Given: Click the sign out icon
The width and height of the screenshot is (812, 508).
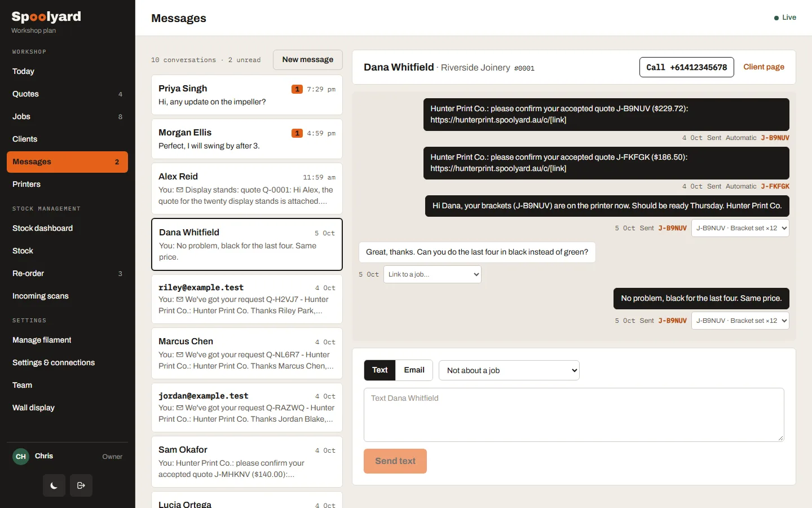Looking at the screenshot, I should point(81,485).
